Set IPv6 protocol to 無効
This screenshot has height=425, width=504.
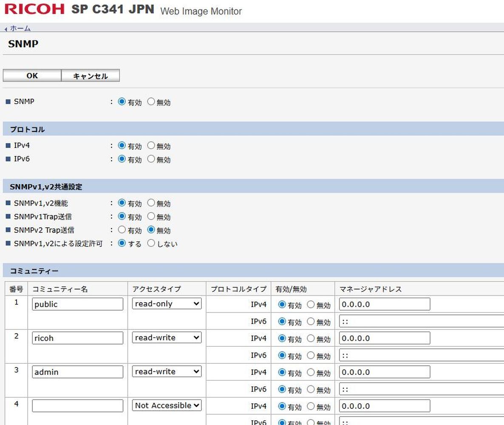(151, 159)
